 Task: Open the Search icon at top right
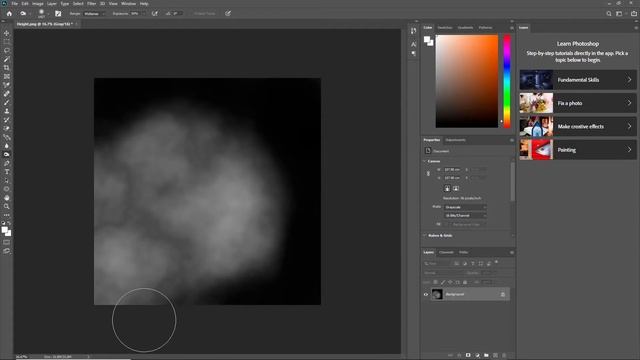point(609,13)
